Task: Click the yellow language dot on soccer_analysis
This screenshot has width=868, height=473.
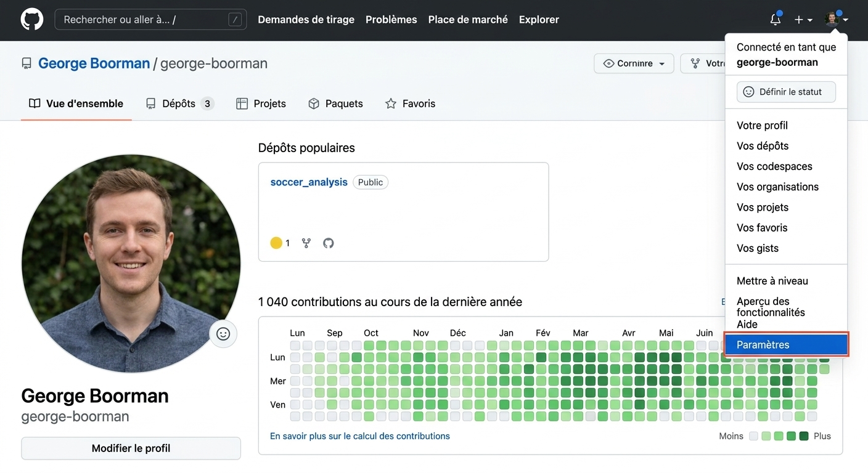Action: coord(276,243)
